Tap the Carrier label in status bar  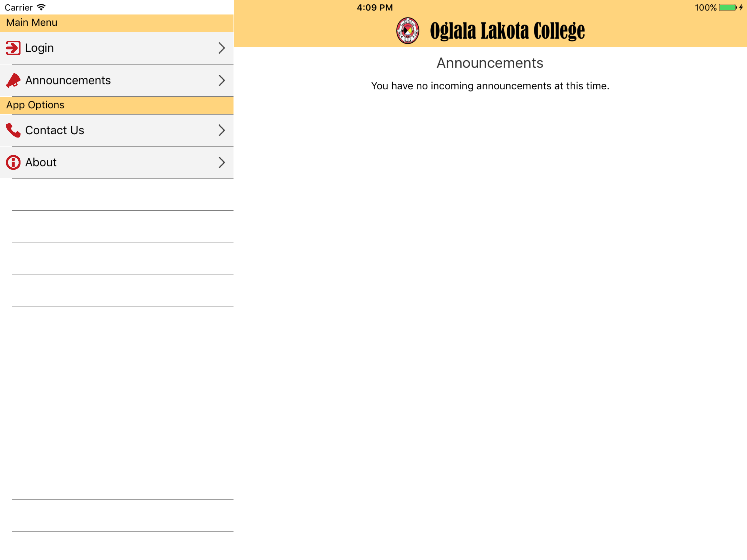click(19, 7)
